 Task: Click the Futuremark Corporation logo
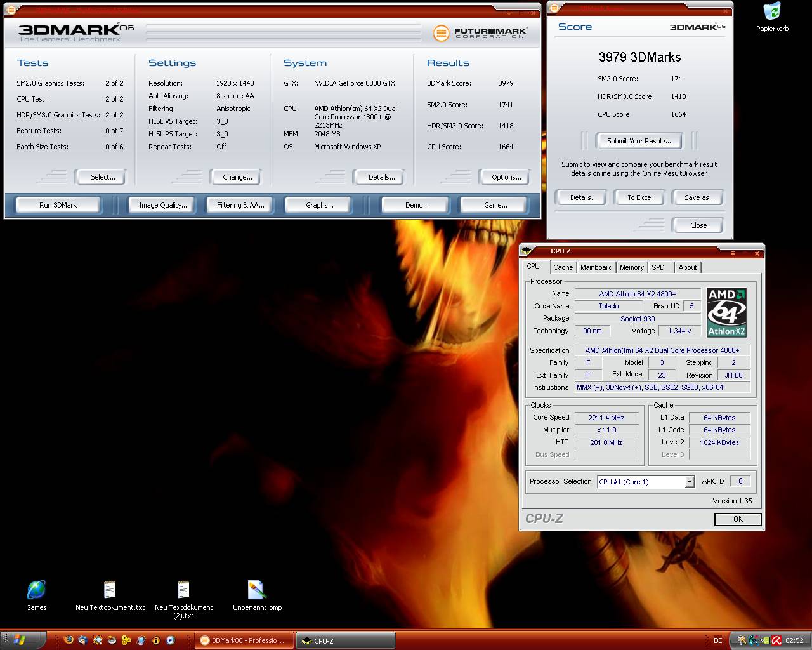(x=480, y=33)
